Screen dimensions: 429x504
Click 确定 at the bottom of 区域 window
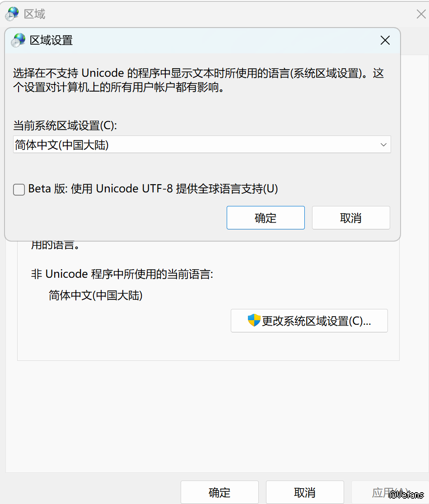(x=219, y=492)
